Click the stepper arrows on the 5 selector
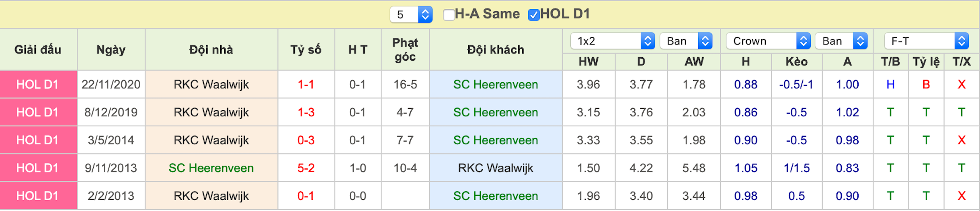Viewport: 980px width, 211px height. (x=425, y=15)
